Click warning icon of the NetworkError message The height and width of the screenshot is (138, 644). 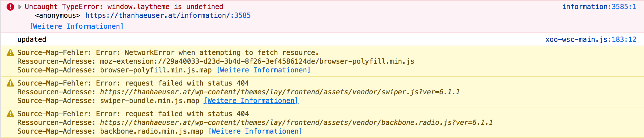point(10,52)
